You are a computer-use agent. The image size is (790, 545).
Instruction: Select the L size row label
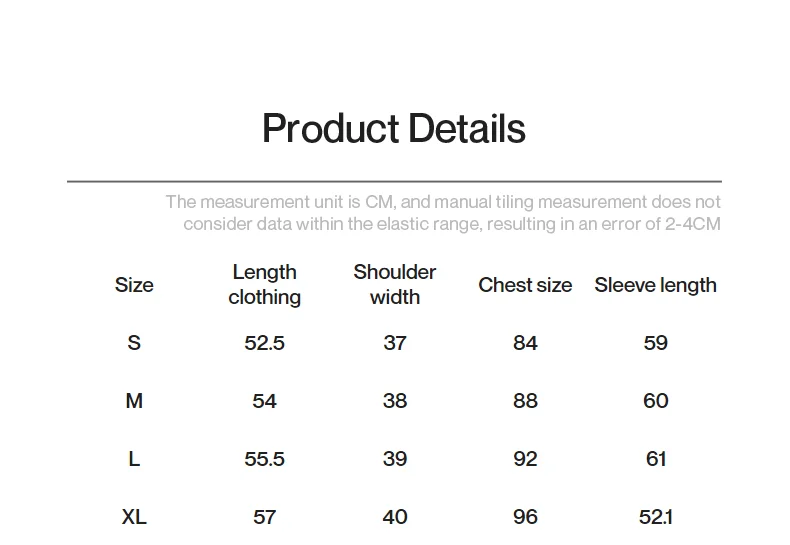click(x=134, y=459)
